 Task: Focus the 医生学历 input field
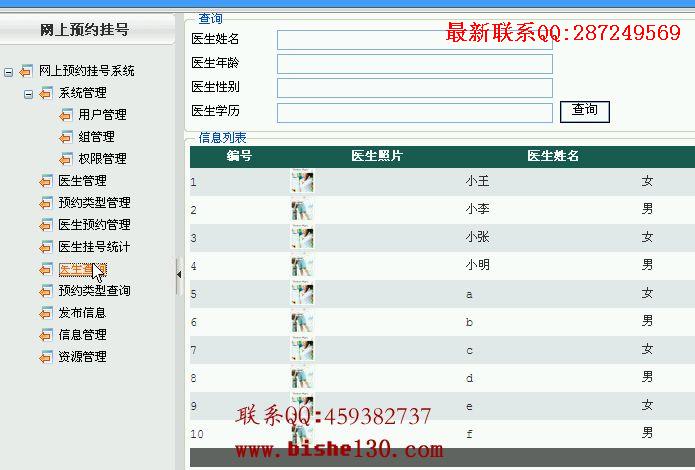pyautogui.click(x=415, y=113)
